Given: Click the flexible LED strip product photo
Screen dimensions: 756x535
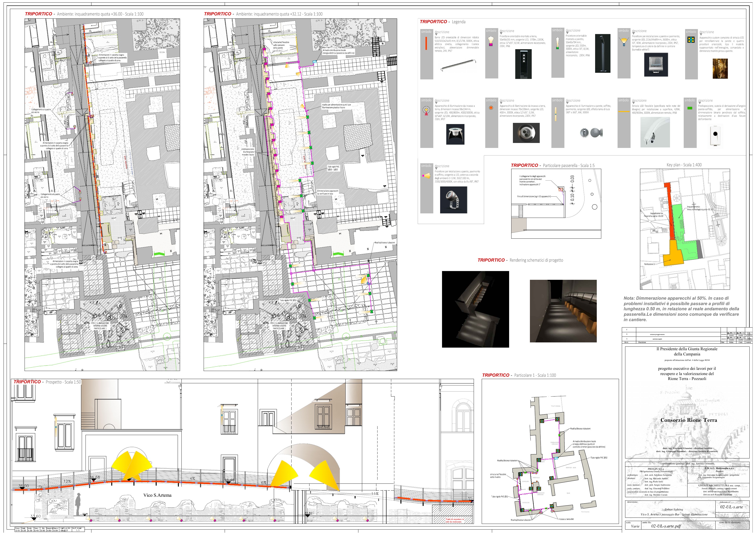Looking at the screenshot, I should [655, 132].
